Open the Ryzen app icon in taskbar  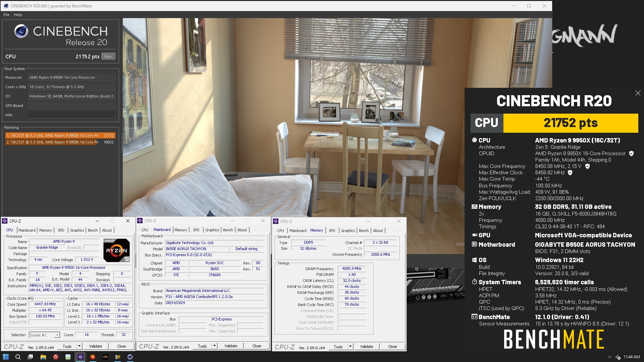coord(105,357)
